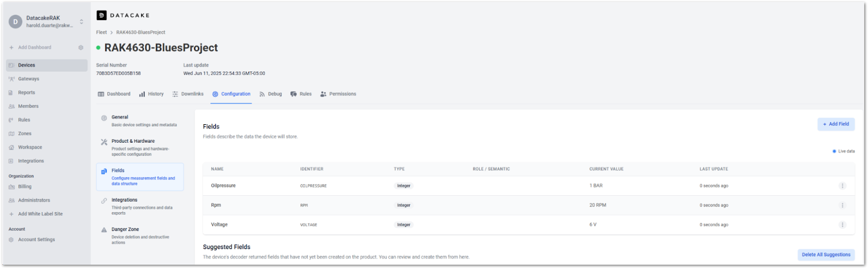Click the Integer type badge for Voltage

404,225
